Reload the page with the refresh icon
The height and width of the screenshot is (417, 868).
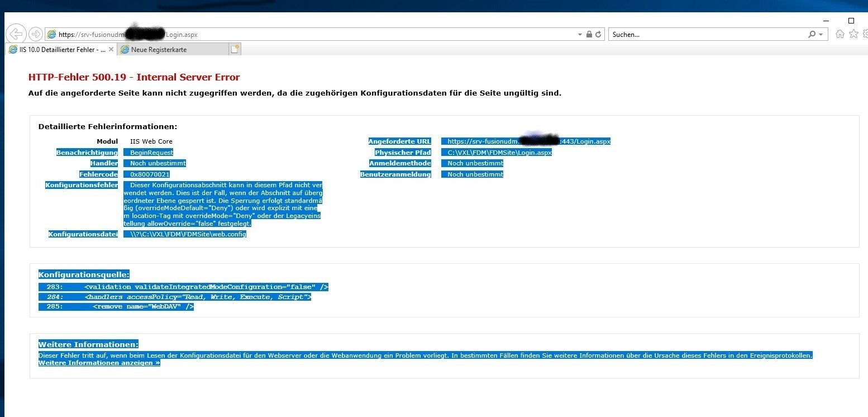pos(598,35)
